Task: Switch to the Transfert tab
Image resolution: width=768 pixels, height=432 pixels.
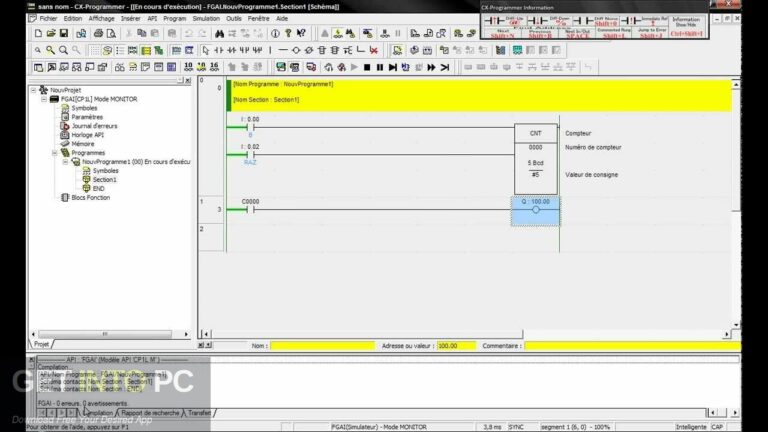Action: [x=199, y=413]
